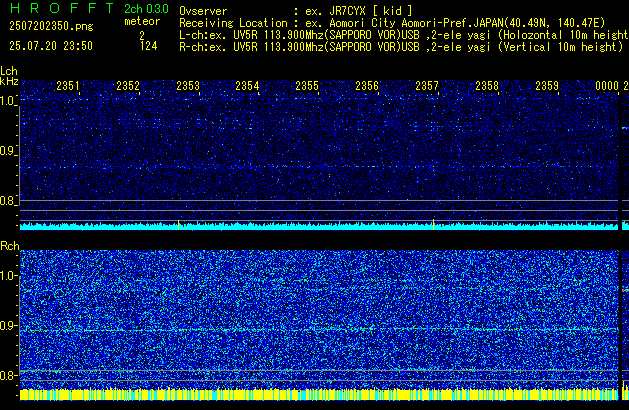This screenshot has height=410, width=629.
Task: Click the yellow spike in Lch level bar below 2357
Action: 433,224
